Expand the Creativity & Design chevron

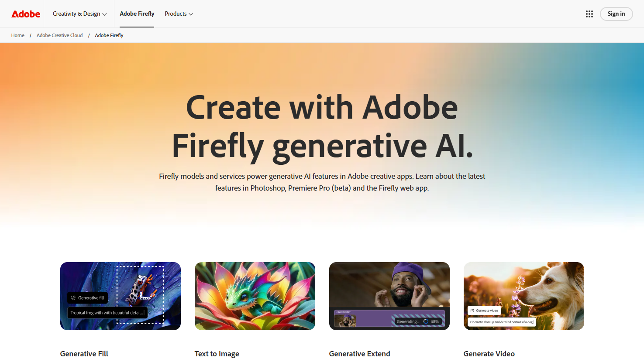(104, 14)
